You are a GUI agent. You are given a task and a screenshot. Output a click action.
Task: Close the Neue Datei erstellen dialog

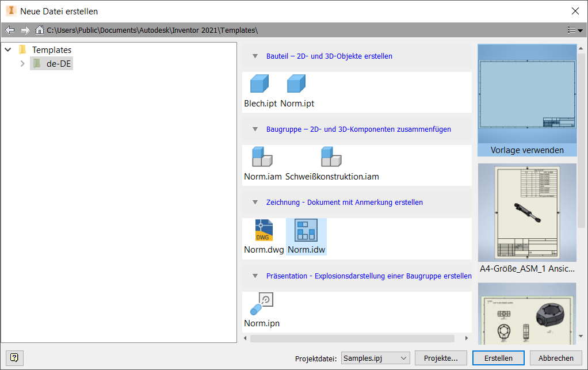click(x=575, y=12)
